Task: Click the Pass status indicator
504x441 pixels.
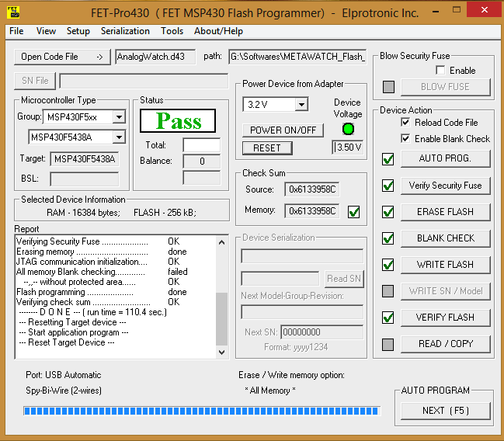Action: click(178, 120)
